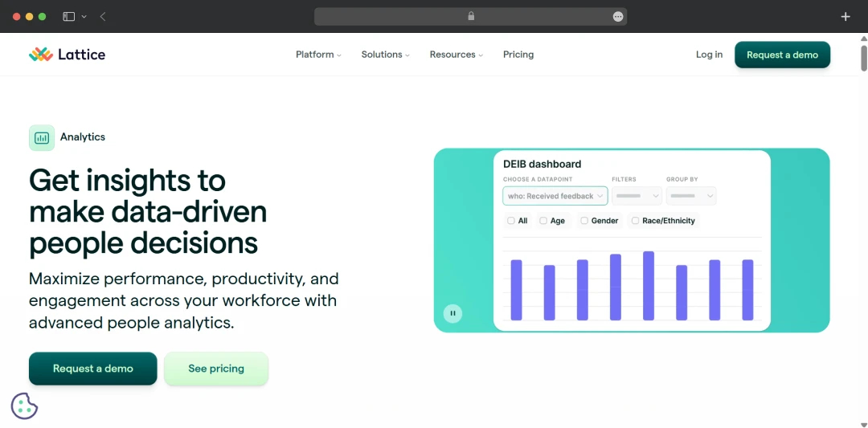Click the See pricing button
The height and width of the screenshot is (428, 868).
tap(216, 369)
